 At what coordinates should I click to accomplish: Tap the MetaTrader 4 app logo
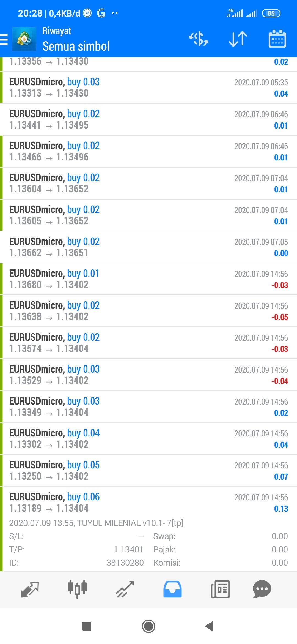click(x=24, y=39)
